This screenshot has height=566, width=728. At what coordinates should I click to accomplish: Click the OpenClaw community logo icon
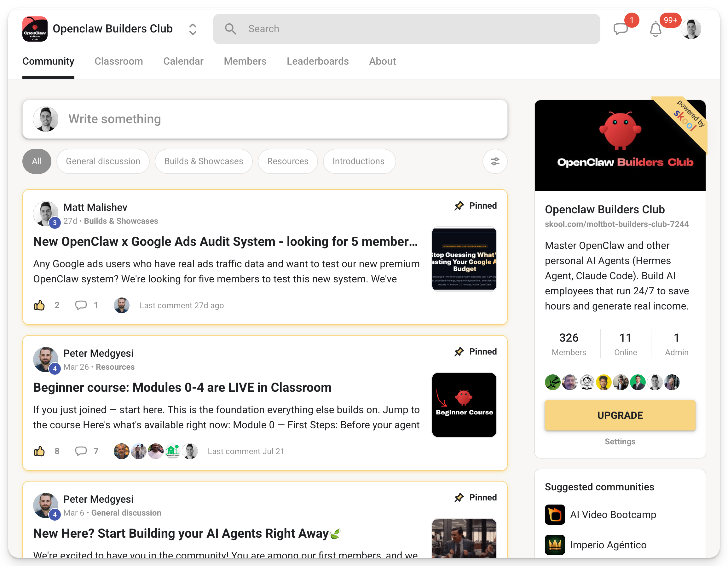(x=35, y=29)
